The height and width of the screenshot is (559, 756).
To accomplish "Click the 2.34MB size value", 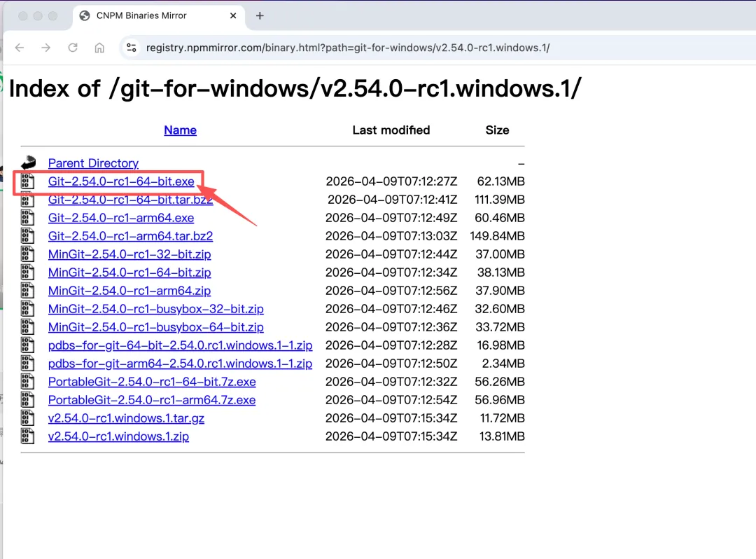I will click(503, 364).
